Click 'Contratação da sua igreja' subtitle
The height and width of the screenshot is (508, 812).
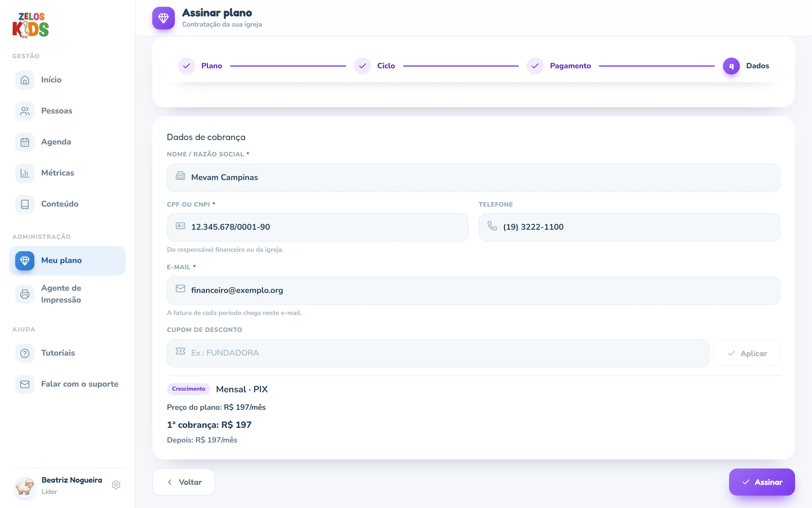click(222, 25)
